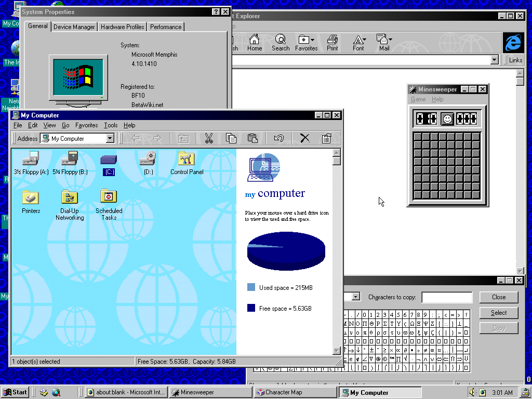The width and height of the screenshot is (532, 399).
Task: Switch to the Hardware Profiles tab
Action: [122, 27]
